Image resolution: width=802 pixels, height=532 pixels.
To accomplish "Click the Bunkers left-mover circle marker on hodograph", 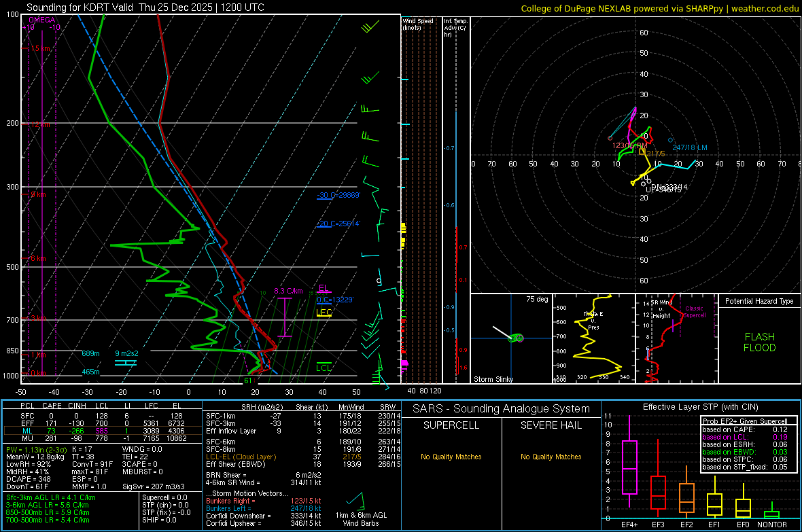I will coord(670,140).
